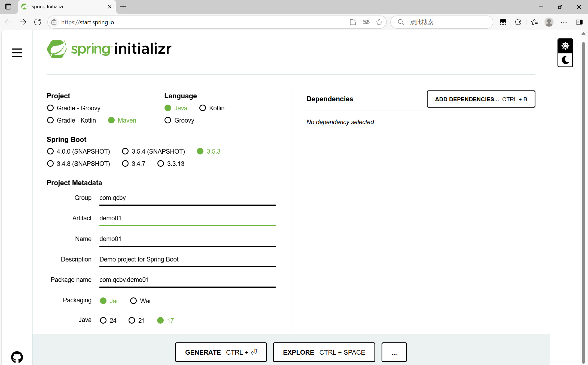Toggle the browser sidebar
This screenshot has width=588, height=365.
[579, 22]
